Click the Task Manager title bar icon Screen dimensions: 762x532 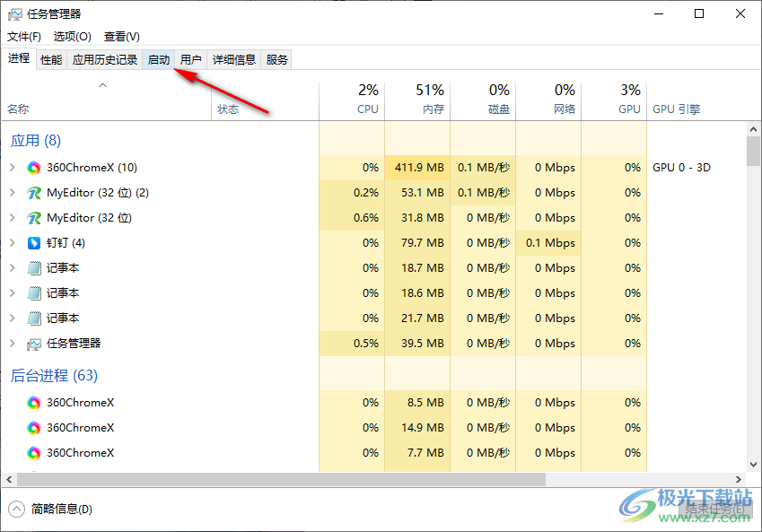click(x=15, y=14)
